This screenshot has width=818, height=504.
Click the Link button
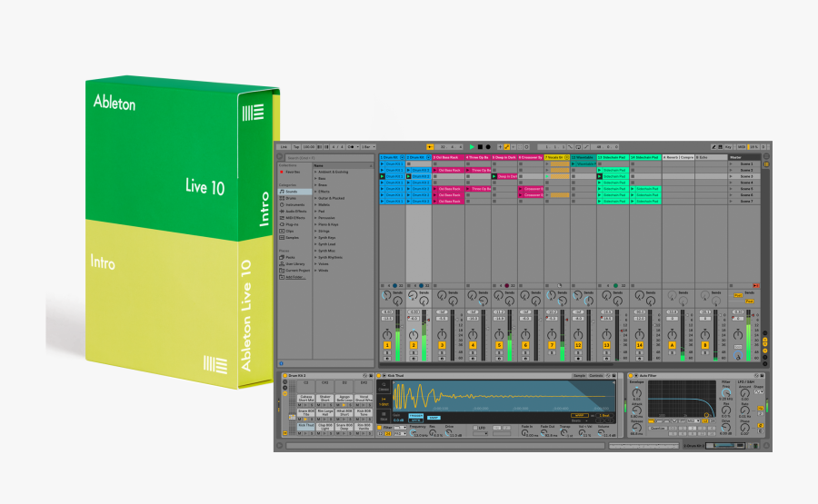pos(284,147)
